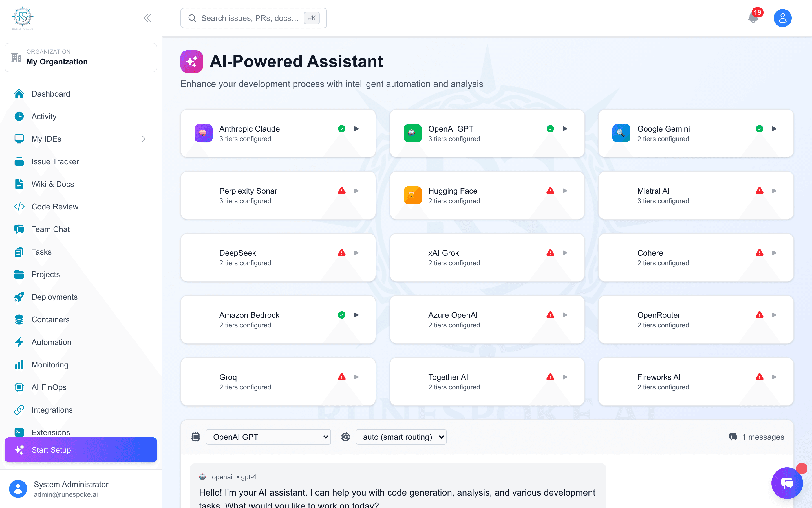Click the AI assistant sparkle header icon
Viewport: 812px width, 508px height.
192,62
